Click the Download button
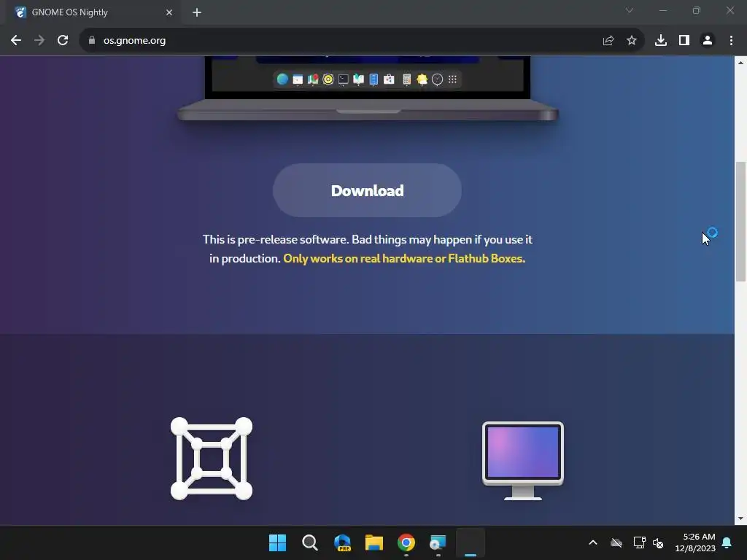 (x=367, y=190)
